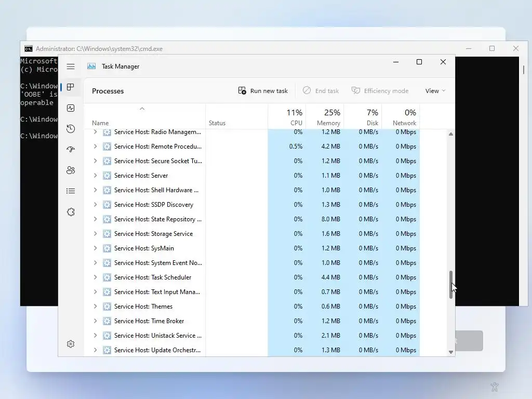Click the 2.1 MB memory value

point(331,336)
